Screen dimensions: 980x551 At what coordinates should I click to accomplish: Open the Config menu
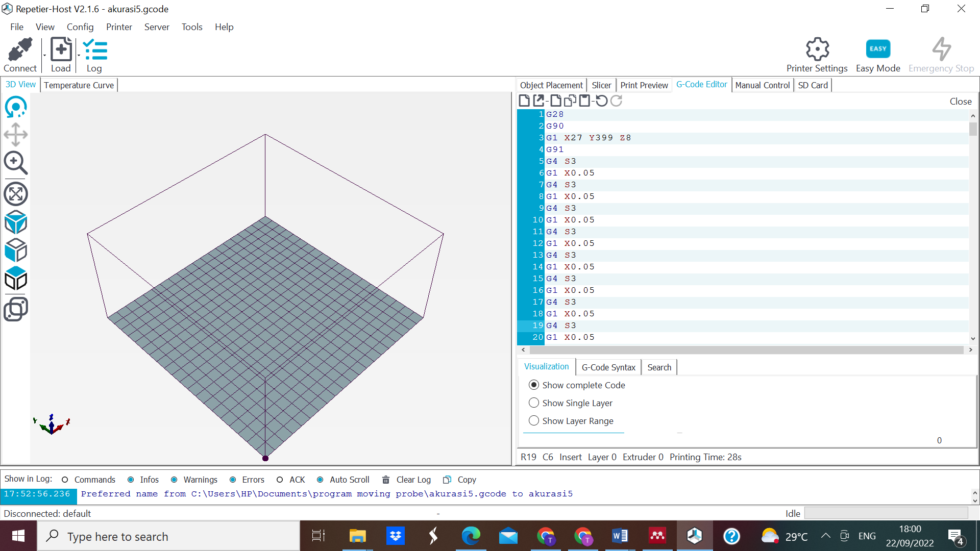coord(80,27)
